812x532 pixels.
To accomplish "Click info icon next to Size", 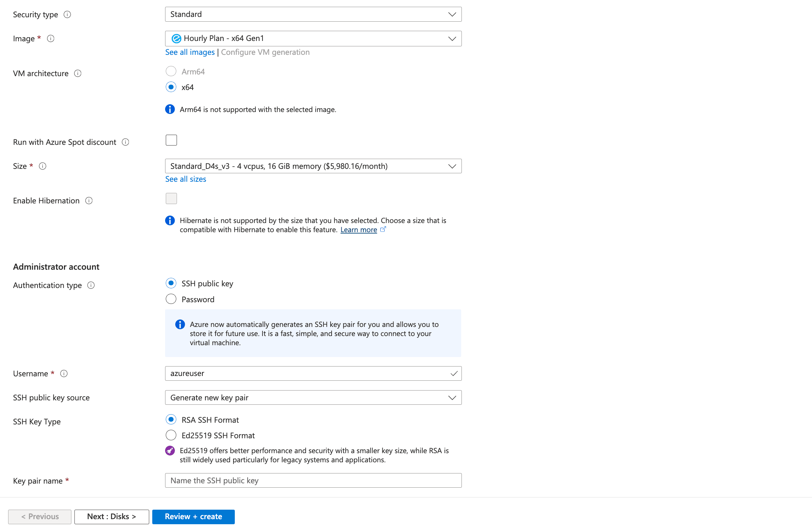I will pyautogui.click(x=43, y=166).
